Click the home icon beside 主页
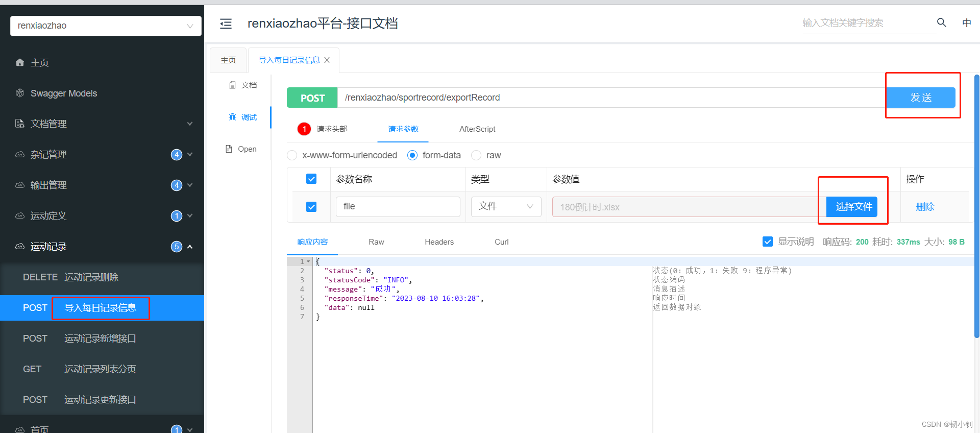980x433 pixels. tap(20, 62)
